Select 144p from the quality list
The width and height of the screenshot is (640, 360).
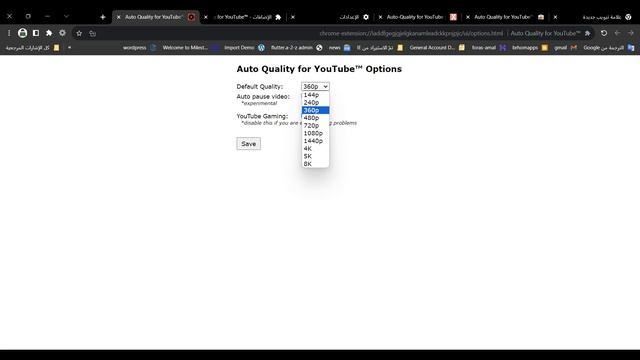pos(316,95)
